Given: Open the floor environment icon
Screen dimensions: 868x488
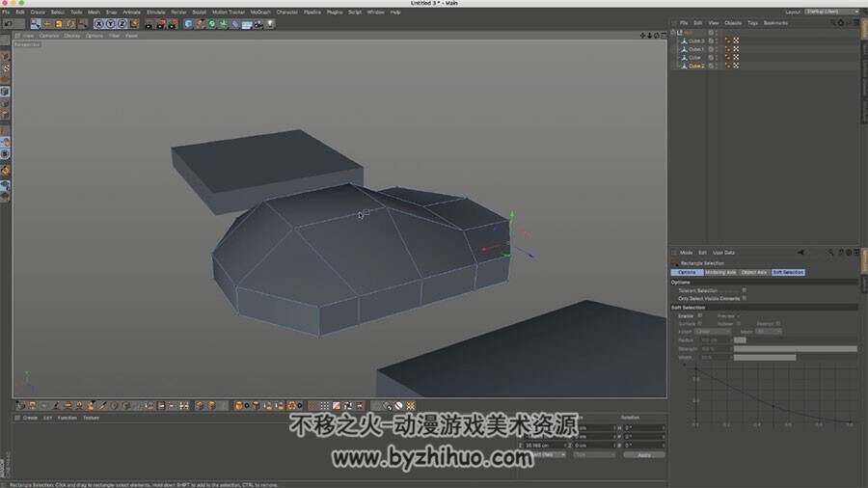Looking at the screenshot, I should pyautogui.click(x=247, y=24).
